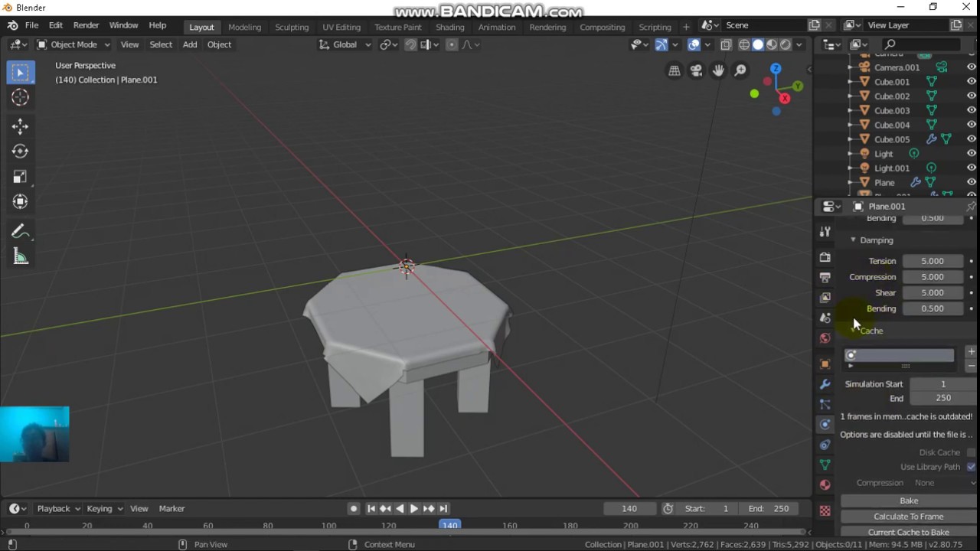Switch to orthographic grid view icon
Image resolution: width=980 pixels, height=551 pixels.
pyautogui.click(x=674, y=71)
